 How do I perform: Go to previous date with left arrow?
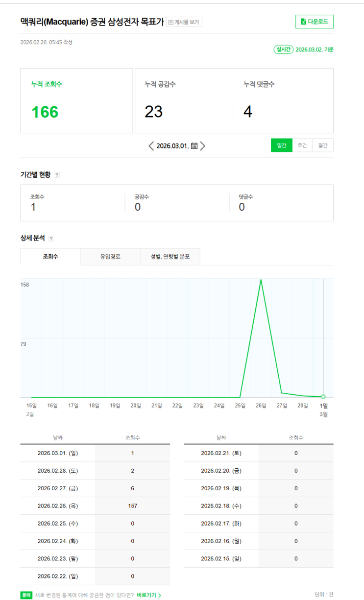151,146
